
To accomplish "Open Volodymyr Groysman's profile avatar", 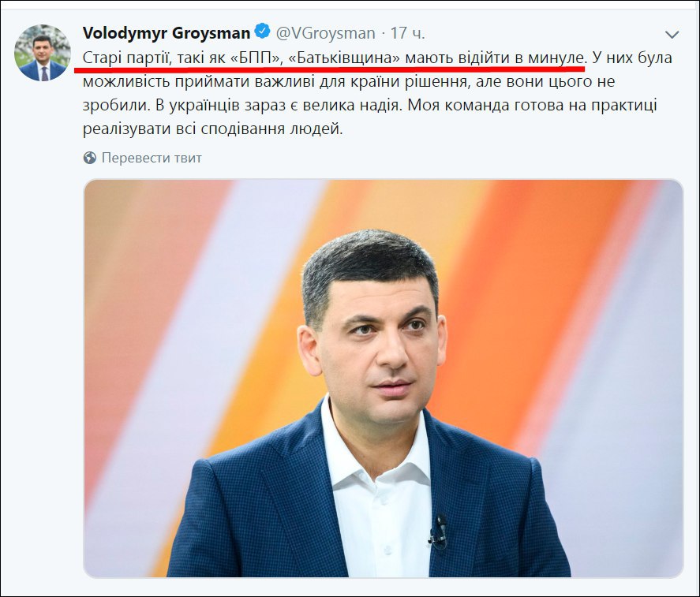I will coord(43,53).
